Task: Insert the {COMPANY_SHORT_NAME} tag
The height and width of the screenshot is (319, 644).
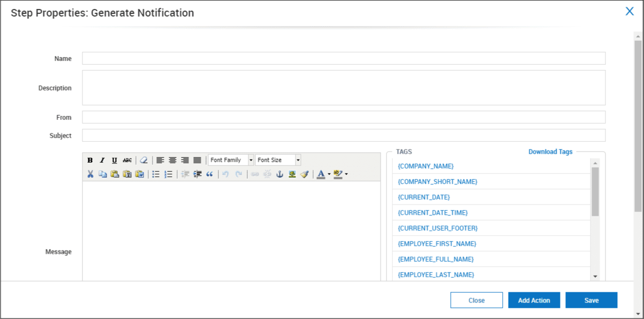Action: click(x=437, y=182)
